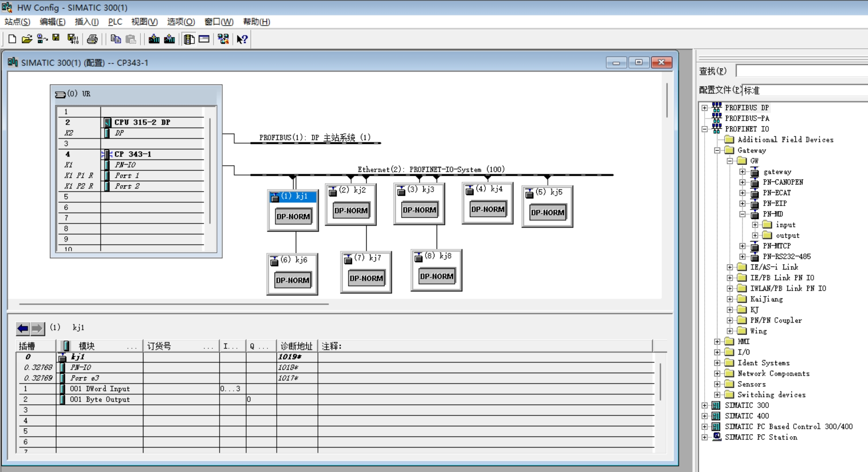
Task: Collapse the Gateway folder in catalog
Action: tap(717, 151)
